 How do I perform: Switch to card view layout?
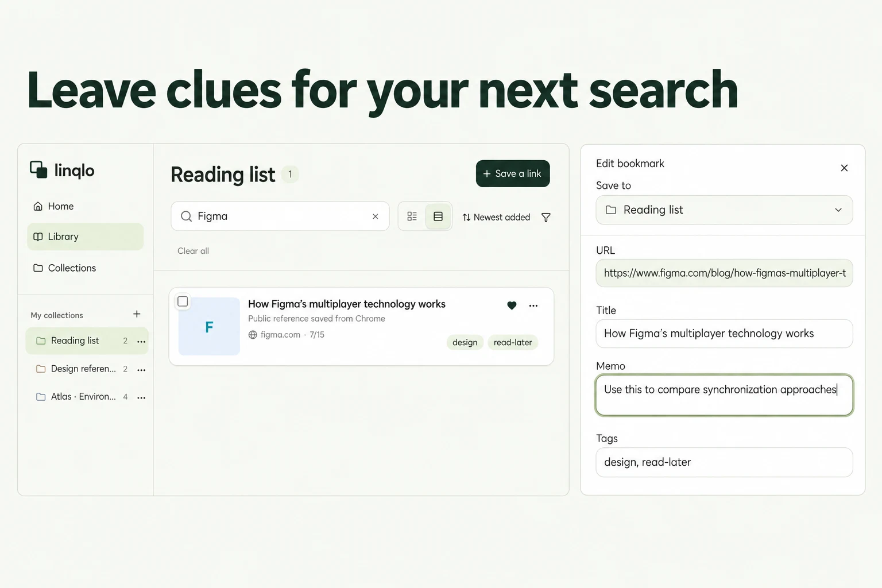438,216
